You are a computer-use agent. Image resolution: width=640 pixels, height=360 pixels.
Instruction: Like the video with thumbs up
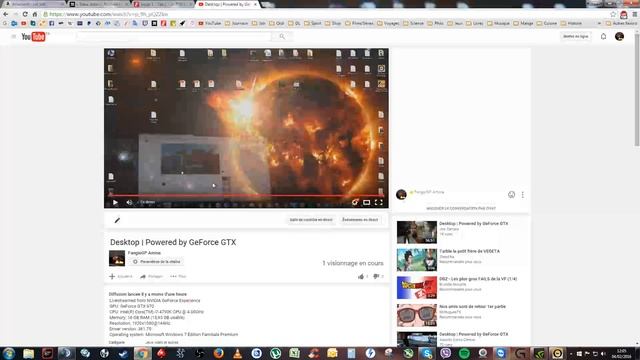[x=362, y=276]
